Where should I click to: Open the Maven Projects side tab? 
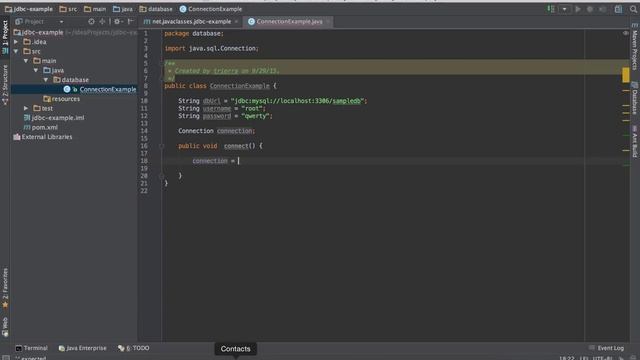[x=635, y=47]
